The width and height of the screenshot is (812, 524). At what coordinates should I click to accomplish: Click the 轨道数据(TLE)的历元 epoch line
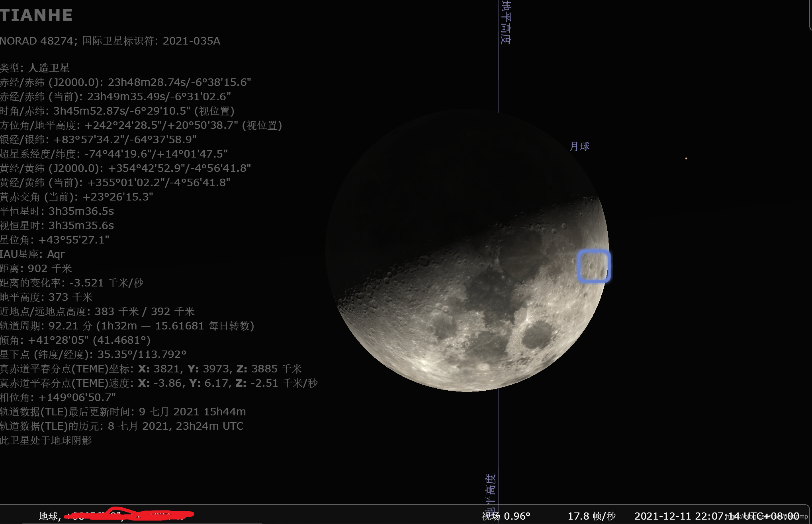(122, 426)
